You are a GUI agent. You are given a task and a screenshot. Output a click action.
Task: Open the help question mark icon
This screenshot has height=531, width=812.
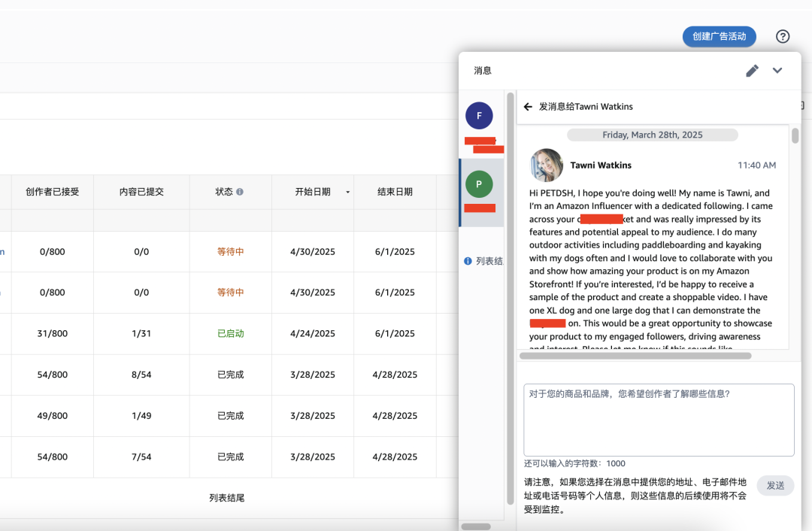pyautogui.click(x=783, y=36)
